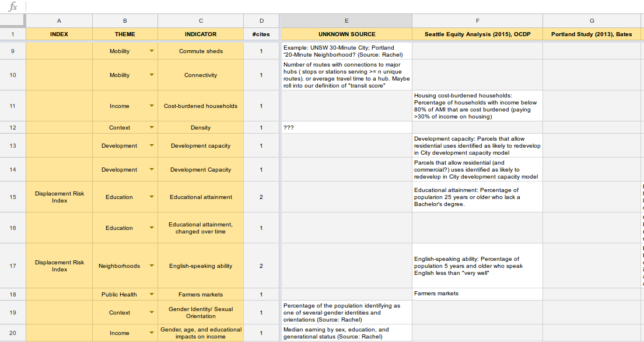Select row 20 header number
The height and width of the screenshot is (342, 644).
pyautogui.click(x=13, y=333)
